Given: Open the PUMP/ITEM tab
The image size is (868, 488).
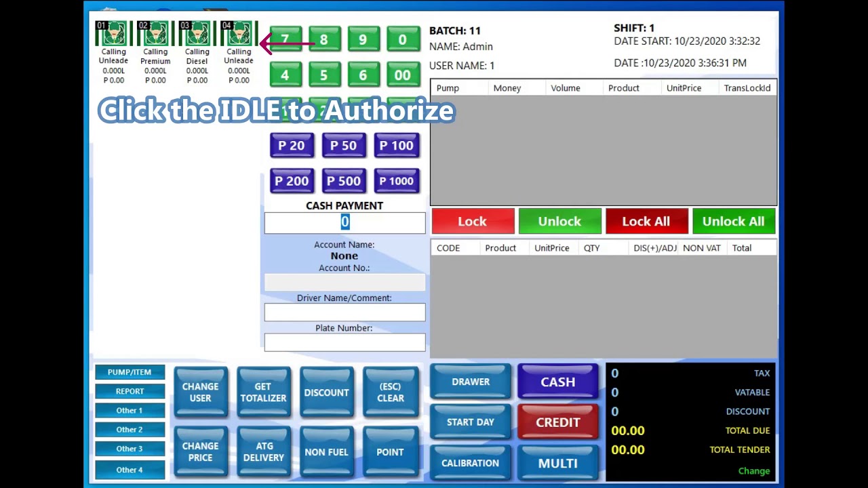Looking at the screenshot, I should tap(130, 372).
